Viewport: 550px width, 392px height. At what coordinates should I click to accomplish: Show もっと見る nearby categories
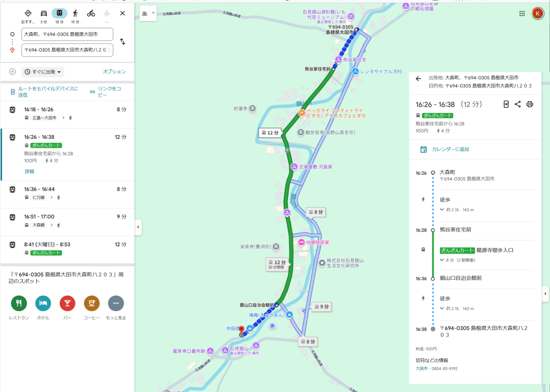coord(116,303)
